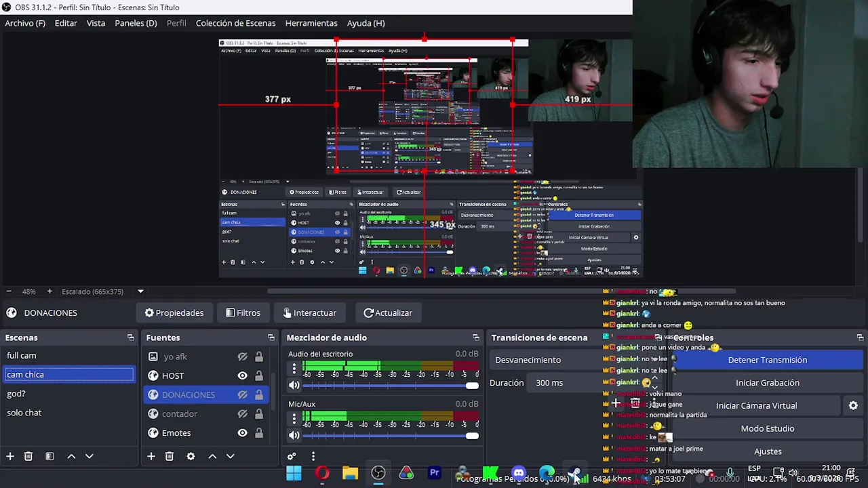Open scene filters icon in Escenas panel
Screen dimensions: 868x488
(50, 456)
